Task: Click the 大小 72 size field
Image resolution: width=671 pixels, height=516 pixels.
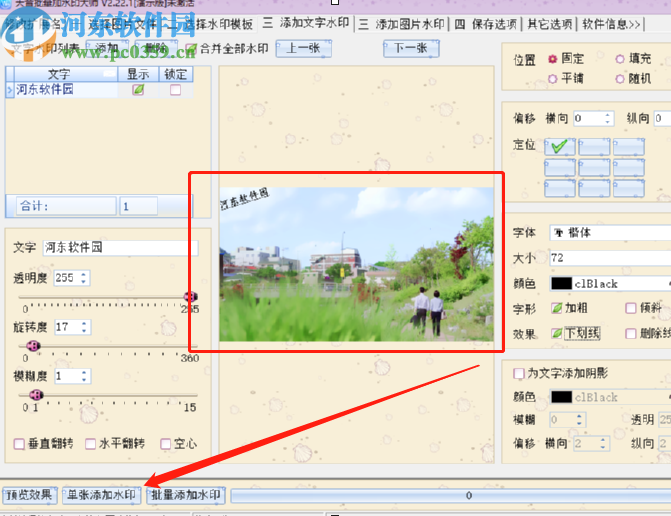Action: tap(610, 258)
